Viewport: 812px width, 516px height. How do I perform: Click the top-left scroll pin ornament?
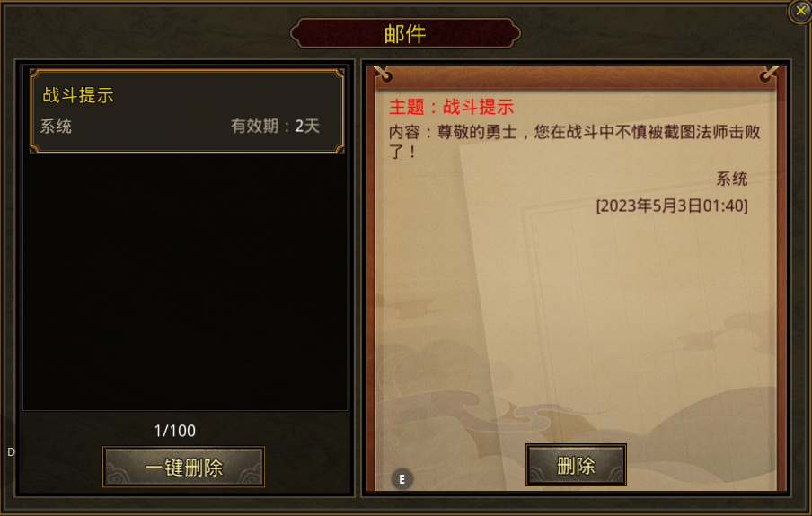coord(384,74)
